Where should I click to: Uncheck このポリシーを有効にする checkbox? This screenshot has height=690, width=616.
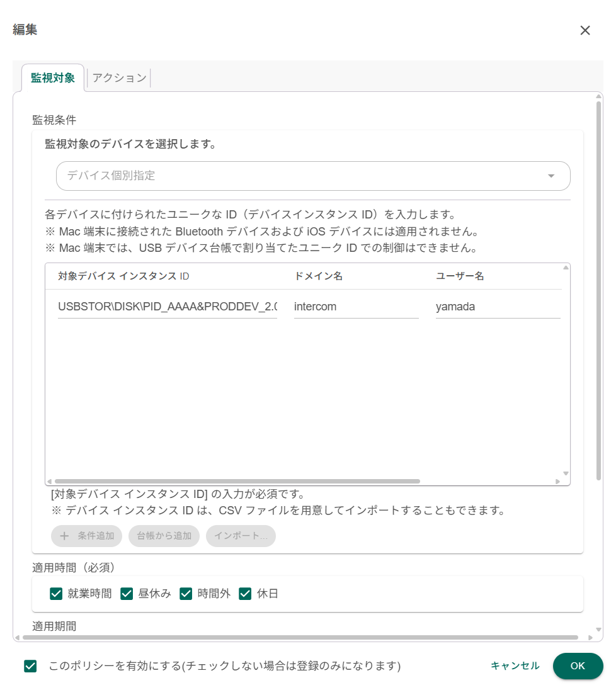coord(30,665)
